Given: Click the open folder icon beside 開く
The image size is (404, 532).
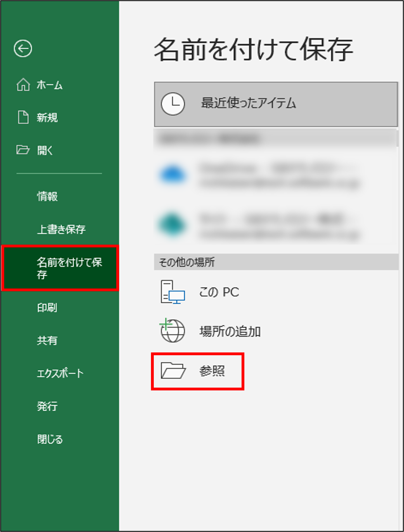Looking at the screenshot, I should (23, 150).
